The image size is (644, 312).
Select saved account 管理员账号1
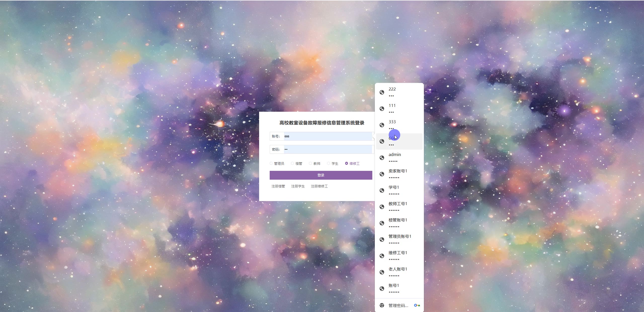pos(399,239)
